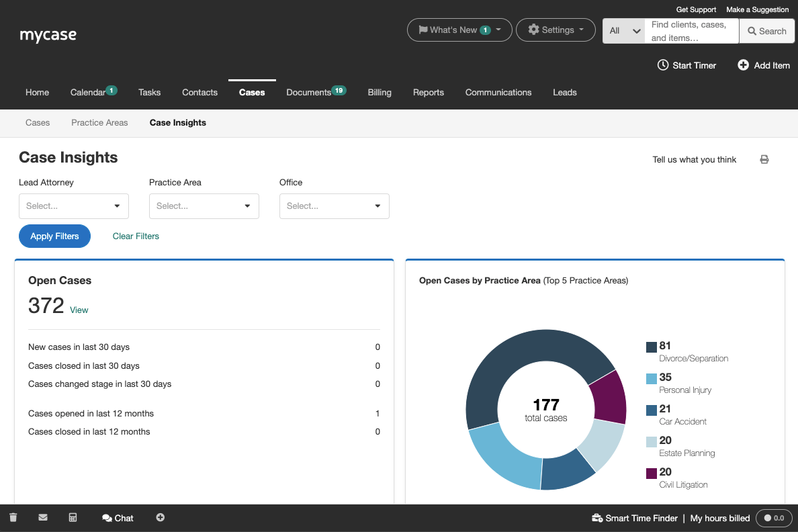
Task: Expand the Lead Attorney dropdown
Action: [x=74, y=206]
